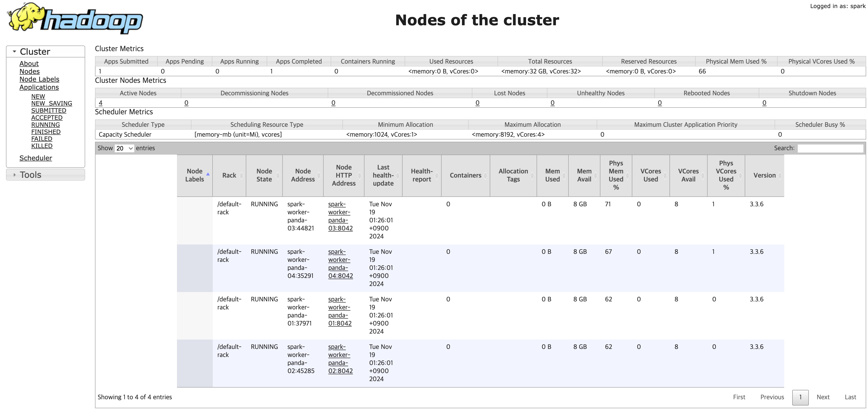Screen dimensions: 868x411
Task: Select page 1 button
Action: click(x=800, y=397)
